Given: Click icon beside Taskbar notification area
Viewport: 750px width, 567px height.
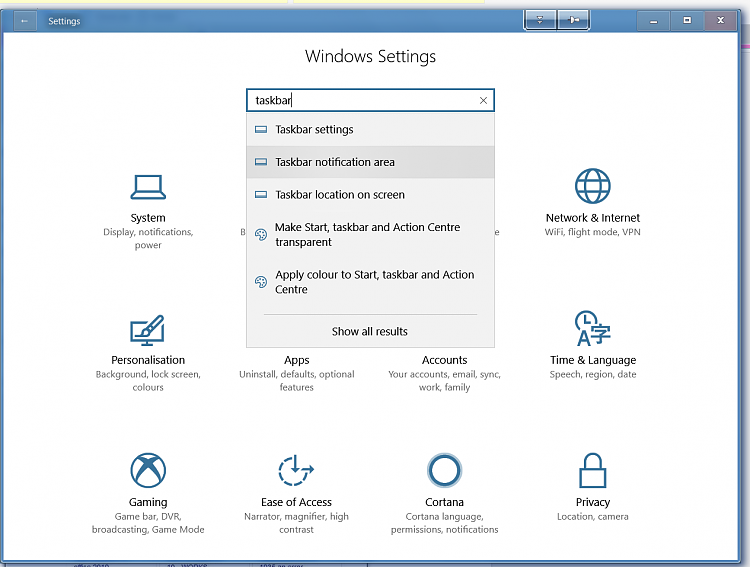Looking at the screenshot, I should [x=261, y=162].
